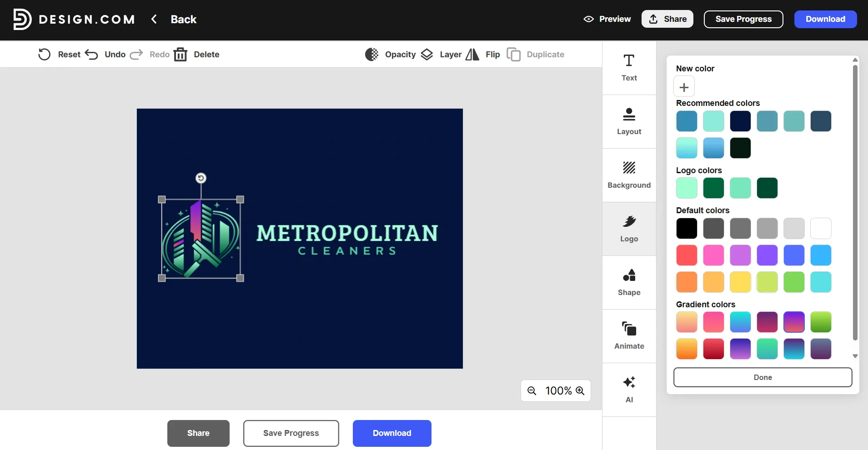Click the 100% zoom level value
This screenshot has height=450, width=868.
click(558, 390)
